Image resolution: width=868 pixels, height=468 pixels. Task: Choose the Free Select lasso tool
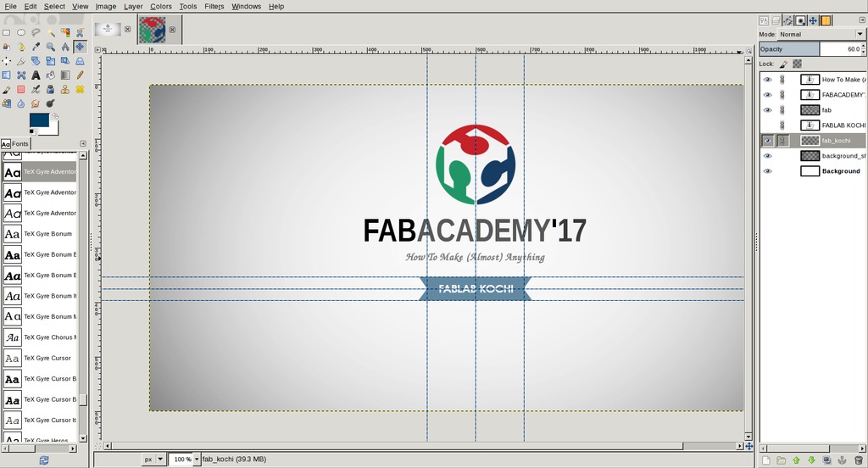click(x=36, y=32)
